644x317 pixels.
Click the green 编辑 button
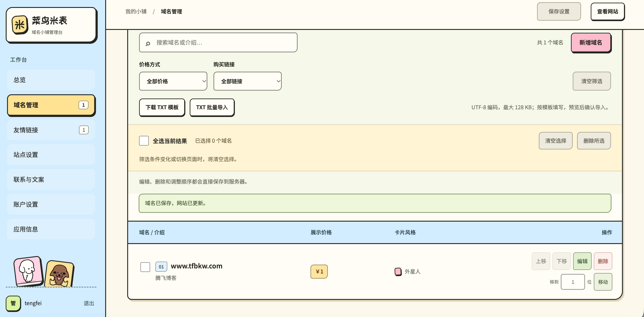click(582, 261)
